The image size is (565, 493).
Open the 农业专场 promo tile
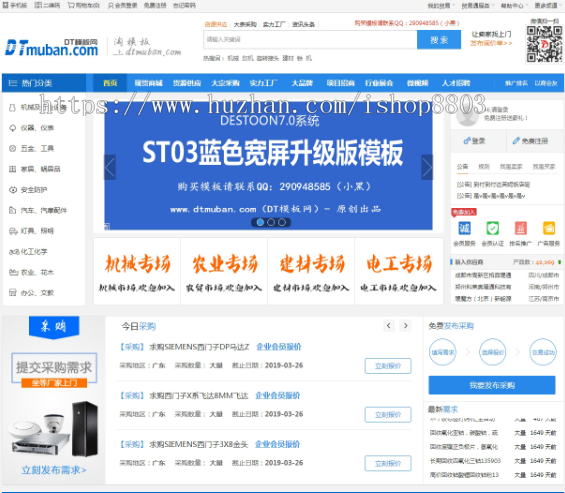[x=224, y=271]
